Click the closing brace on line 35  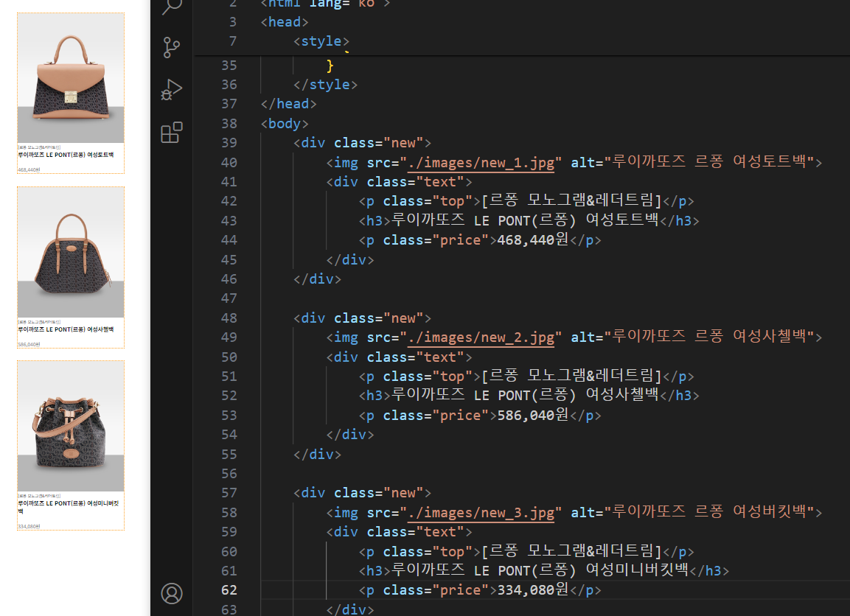pos(330,66)
